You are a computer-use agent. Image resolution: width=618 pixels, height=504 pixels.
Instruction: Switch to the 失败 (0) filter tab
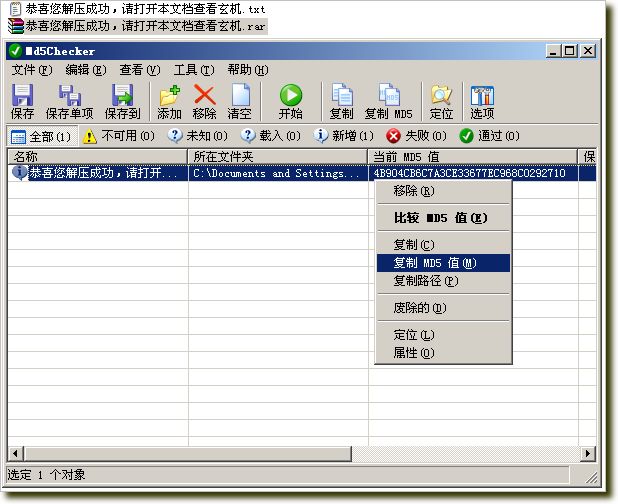[417, 136]
